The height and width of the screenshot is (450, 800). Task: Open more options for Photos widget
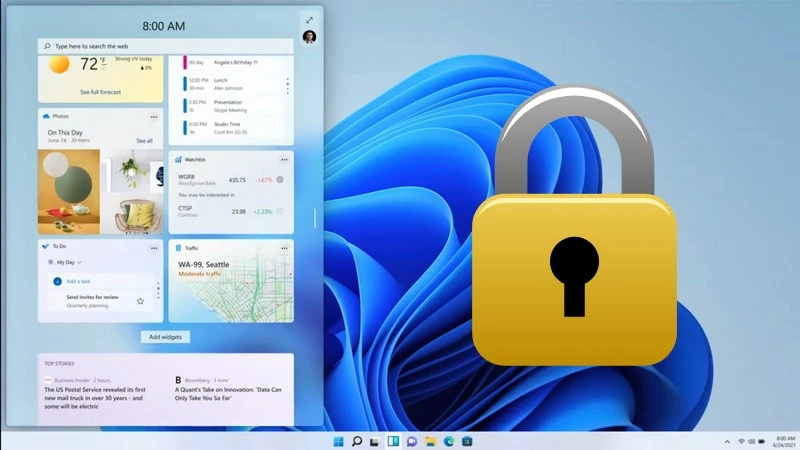tap(154, 117)
